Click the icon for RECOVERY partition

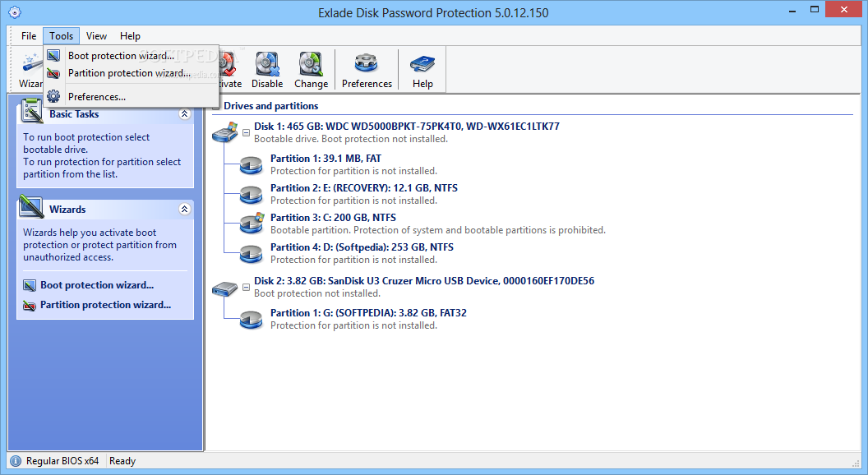click(x=251, y=194)
